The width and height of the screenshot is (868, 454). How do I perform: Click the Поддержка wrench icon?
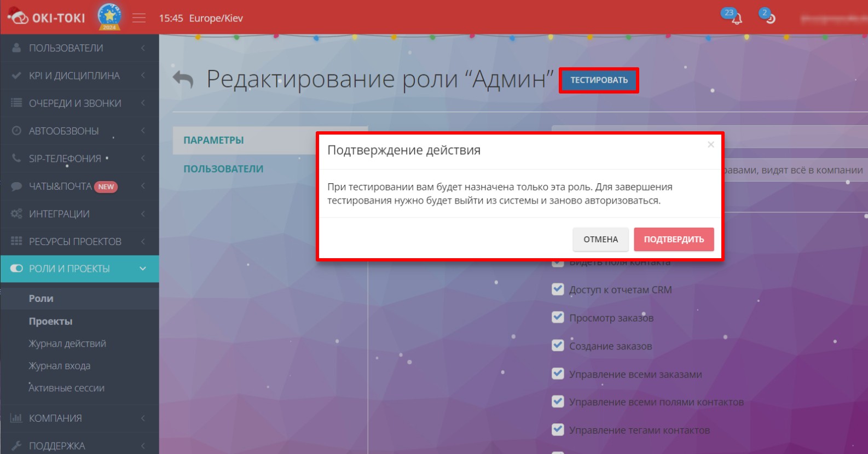tap(16, 445)
